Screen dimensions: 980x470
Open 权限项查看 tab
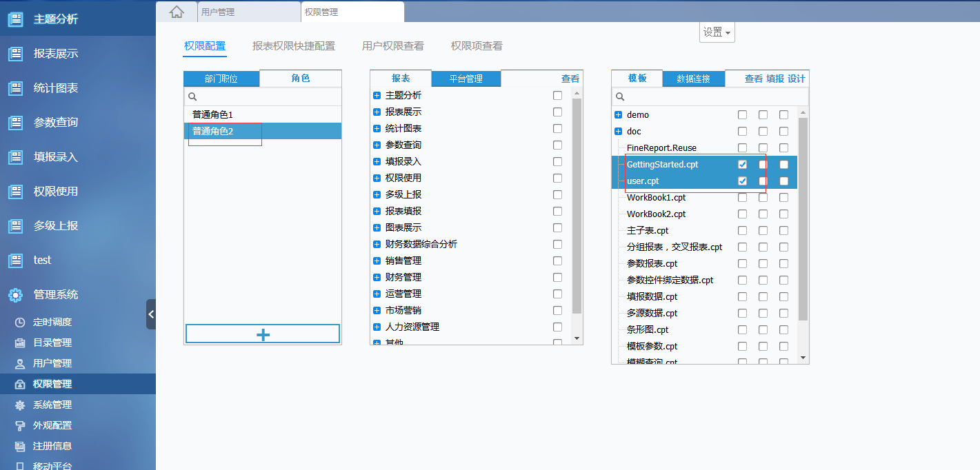point(477,46)
